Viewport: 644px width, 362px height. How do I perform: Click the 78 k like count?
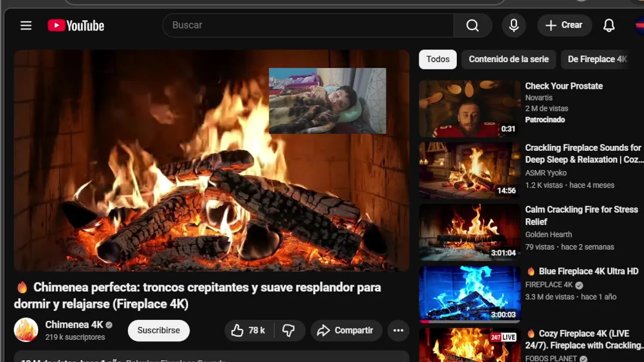(x=257, y=330)
